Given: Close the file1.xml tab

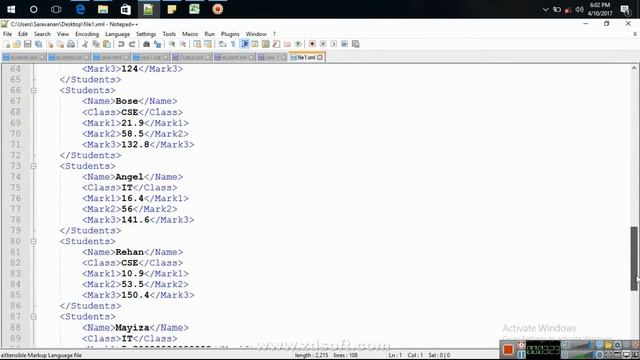Looking at the screenshot, I should [320, 58].
